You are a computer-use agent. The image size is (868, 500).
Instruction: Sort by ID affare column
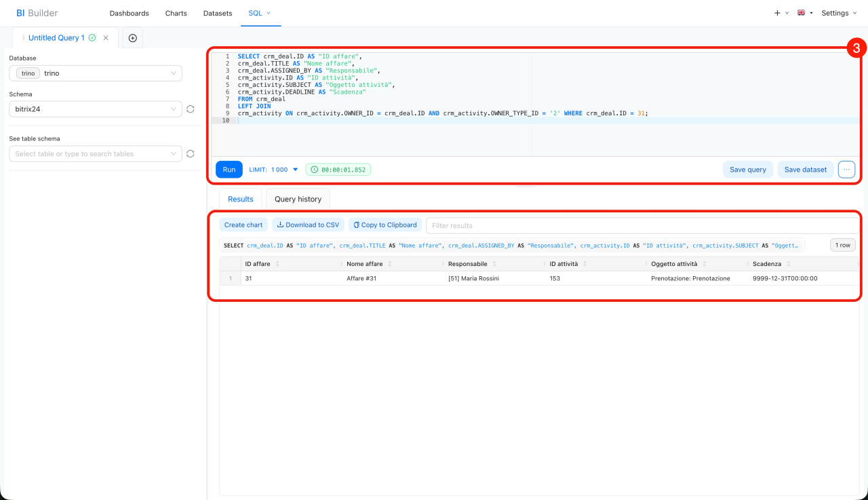tap(277, 264)
